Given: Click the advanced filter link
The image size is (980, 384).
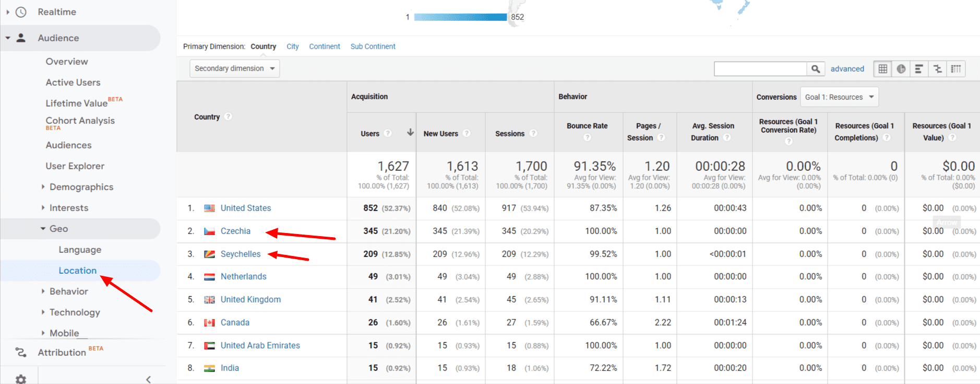Looking at the screenshot, I should pos(847,69).
